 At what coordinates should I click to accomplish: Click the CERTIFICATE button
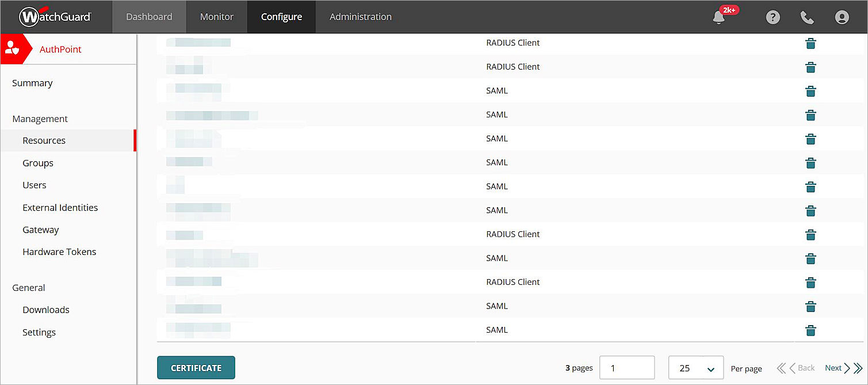coord(196,367)
